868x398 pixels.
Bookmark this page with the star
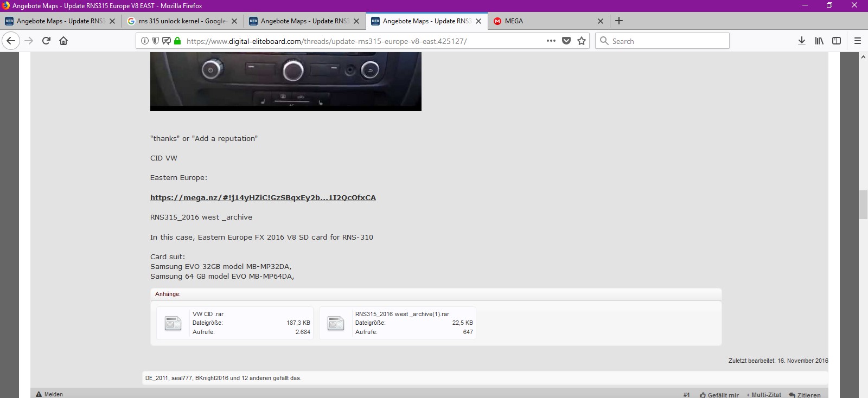coord(582,41)
